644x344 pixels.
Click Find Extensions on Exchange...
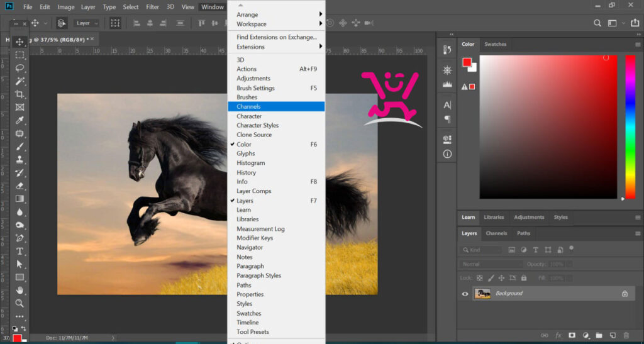(x=277, y=37)
